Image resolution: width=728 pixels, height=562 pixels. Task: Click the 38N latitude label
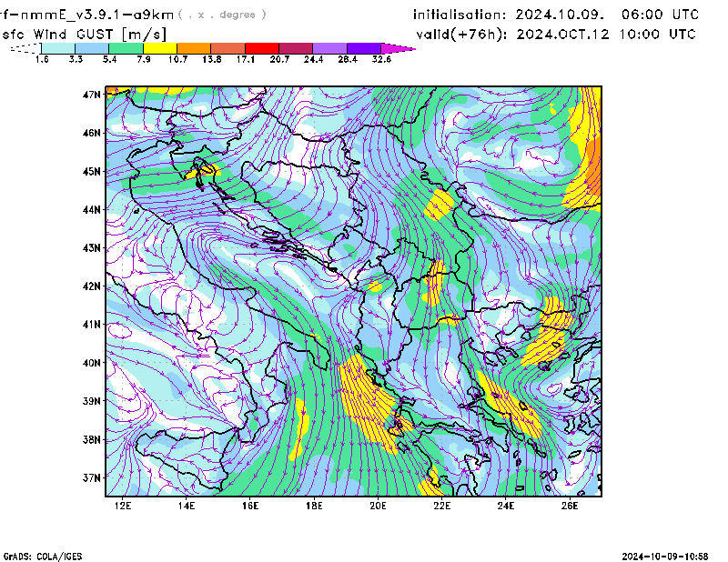[92, 439]
